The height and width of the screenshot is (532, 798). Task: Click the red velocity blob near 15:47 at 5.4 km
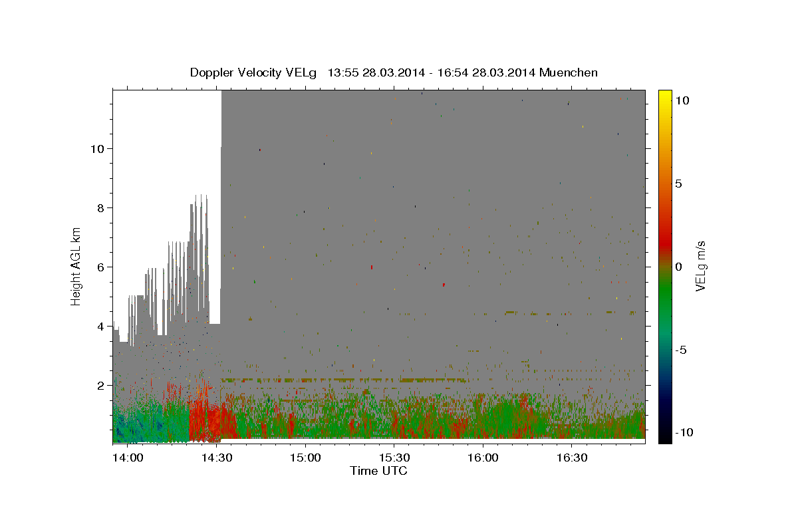tap(444, 285)
